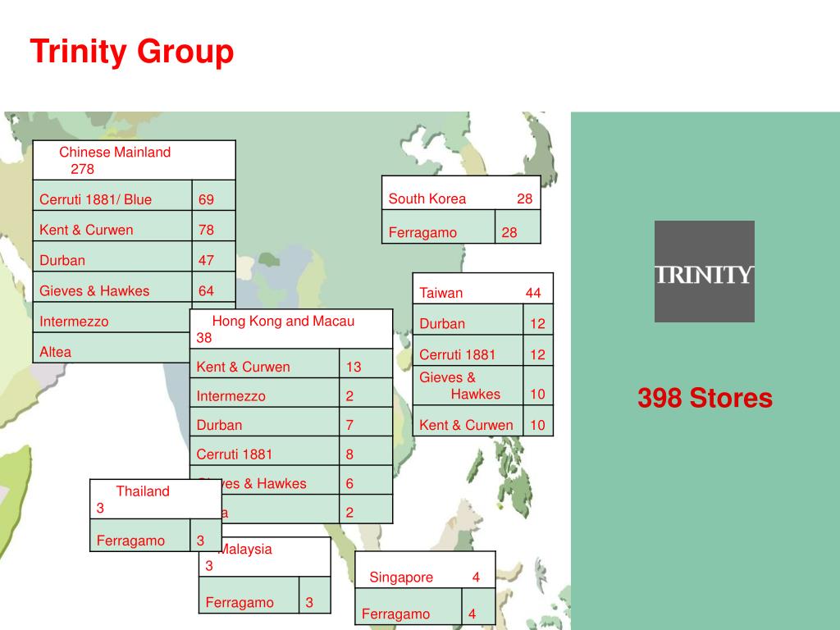Click value 12 beside Taiwan Durban

coord(538,320)
